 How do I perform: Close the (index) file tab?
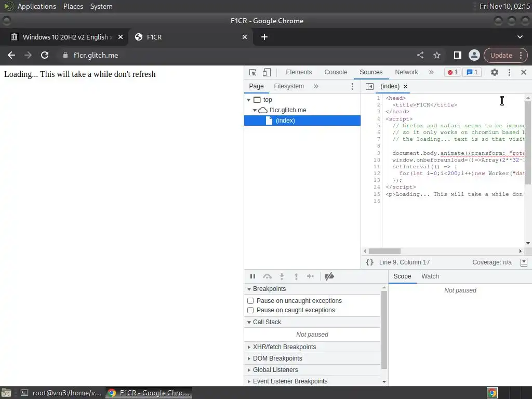click(x=405, y=87)
